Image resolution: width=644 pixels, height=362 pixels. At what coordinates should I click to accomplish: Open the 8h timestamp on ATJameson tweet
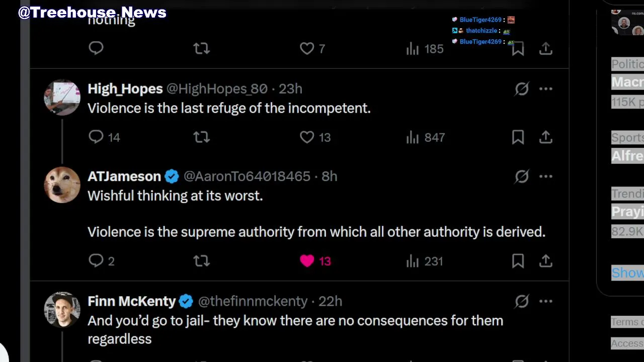[x=330, y=176]
